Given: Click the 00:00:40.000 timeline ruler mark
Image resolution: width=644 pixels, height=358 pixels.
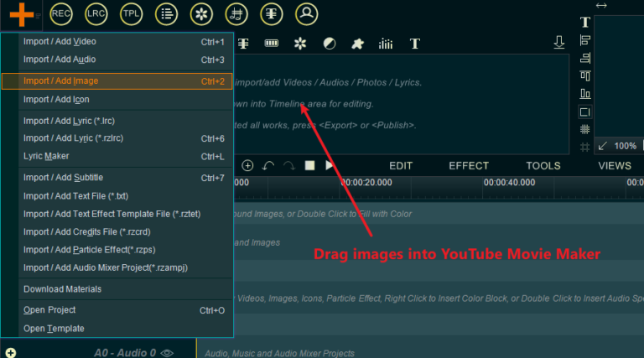Looking at the screenshot, I should 509,182.
